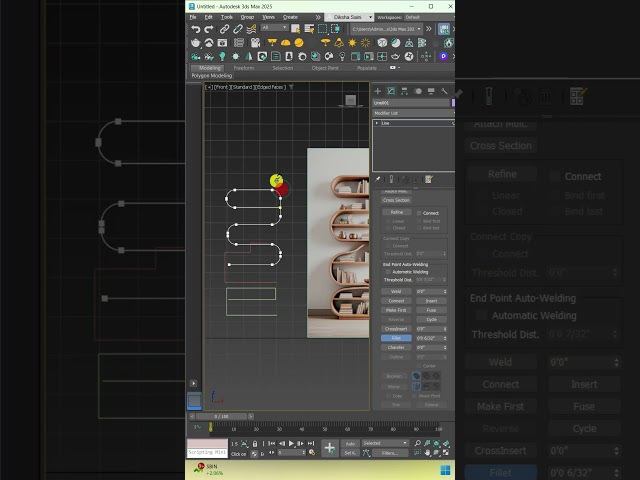Open the All selection filter dropdown
640x480 pixels.
[x=274, y=28]
